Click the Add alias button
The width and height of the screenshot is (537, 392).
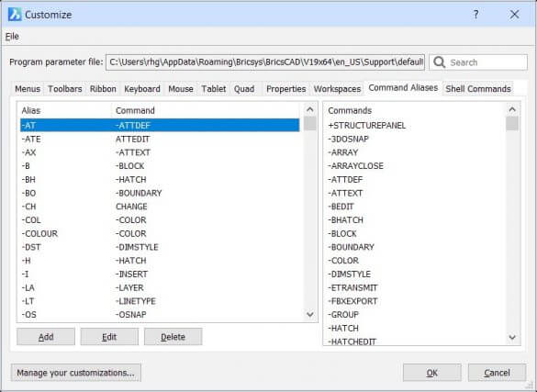46,337
